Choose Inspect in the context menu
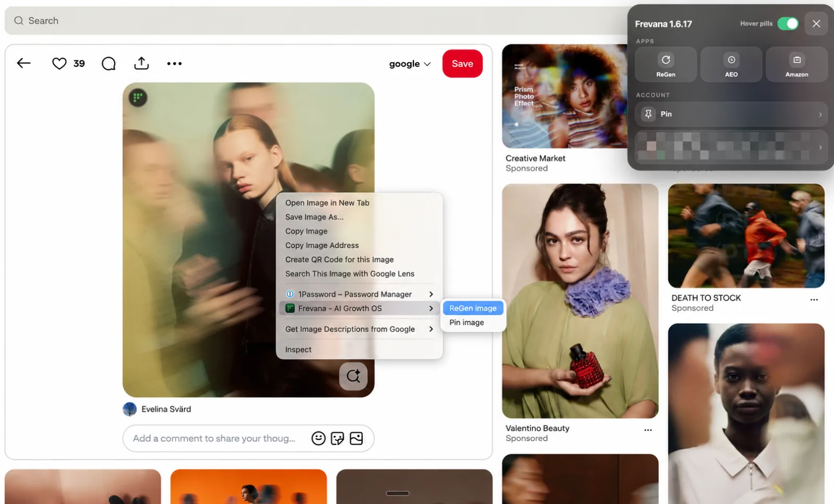This screenshot has width=834, height=504. [298, 349]
